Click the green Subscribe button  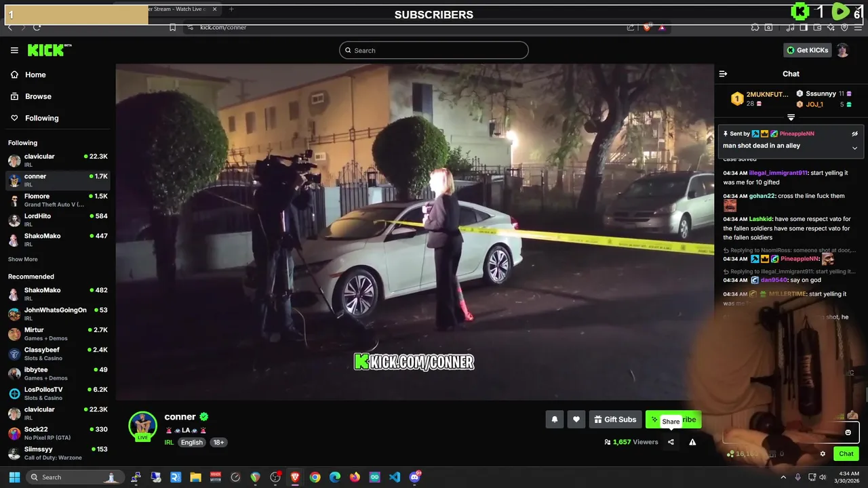[x=673, y=420]
